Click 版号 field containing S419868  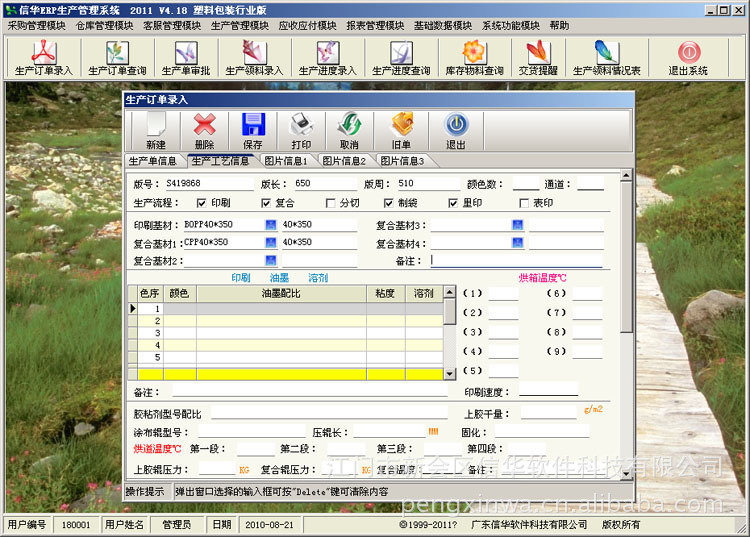(209, 184)
